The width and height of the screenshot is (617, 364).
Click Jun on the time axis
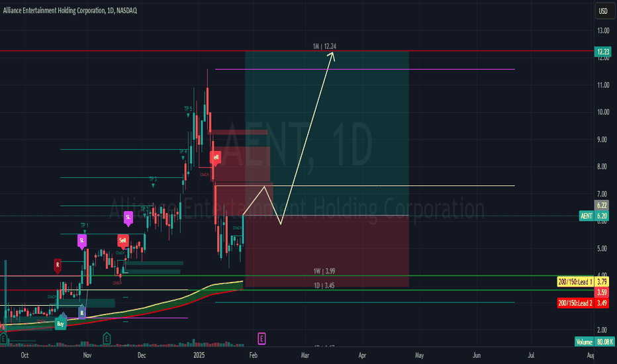pos(477,355)
